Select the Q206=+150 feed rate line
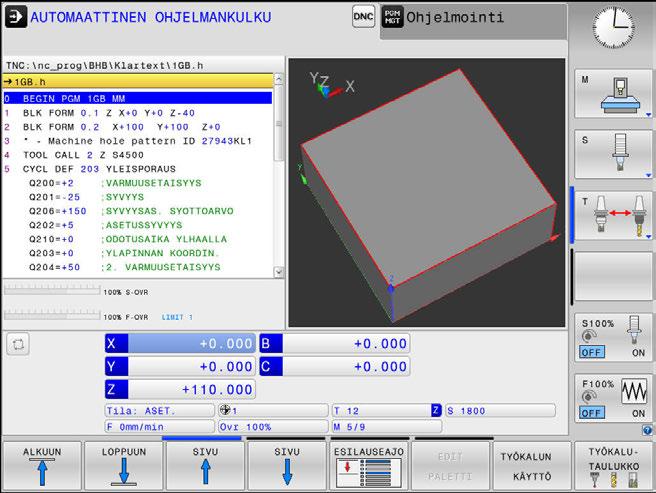The width and height of the screenshot is (656, 493). pyautogui.click(x=138, y=211)
